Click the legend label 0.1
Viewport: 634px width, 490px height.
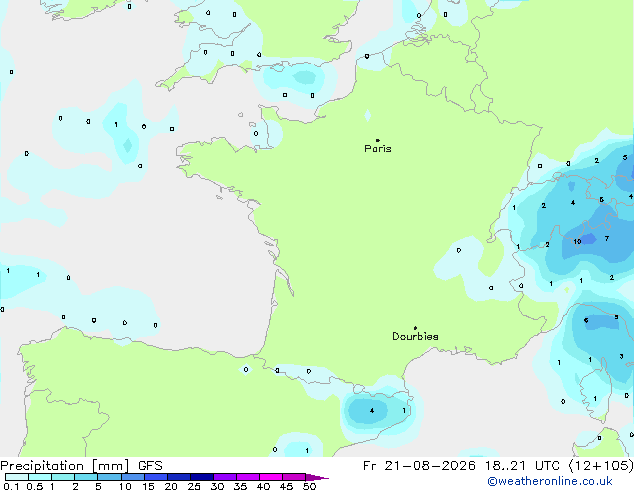coord(11,486)
